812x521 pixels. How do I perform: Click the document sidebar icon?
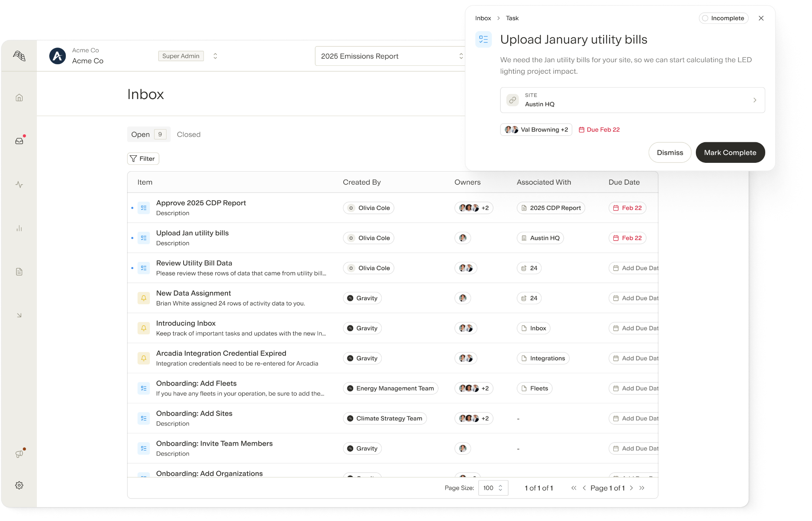(x=19, y=272)
